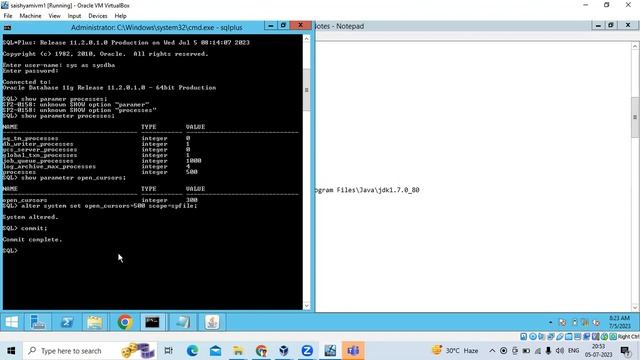The width and height of the screenshot is (640, 360).
Task: Click the open_cursors parameter row
Action: click(x=100, y=200)
